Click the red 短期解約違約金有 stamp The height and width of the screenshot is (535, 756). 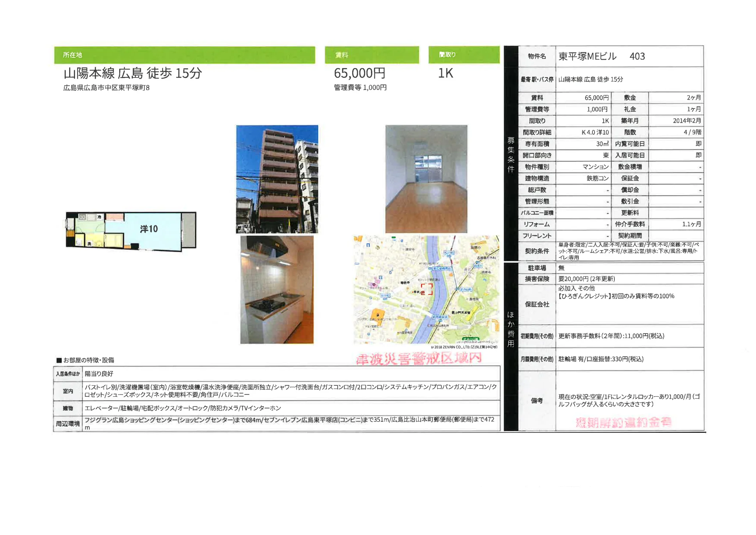point(623,422)
